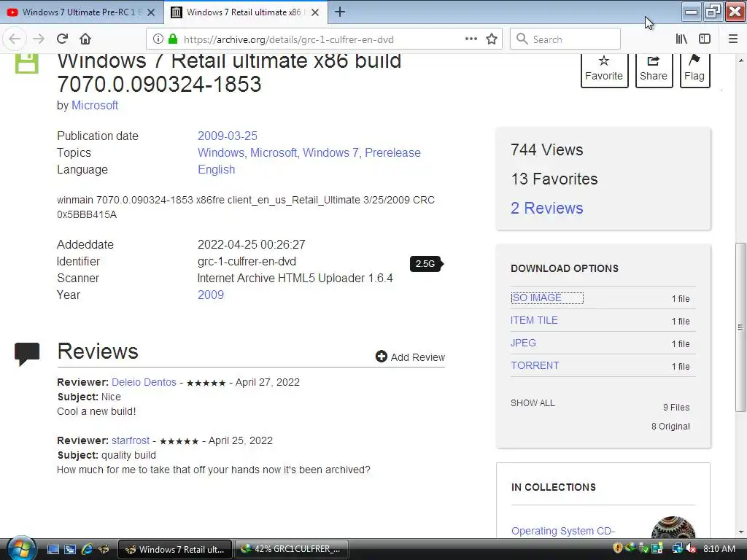Open the Prerelease topic link
This screenshot has height=560, width=747.
(392, 153)
